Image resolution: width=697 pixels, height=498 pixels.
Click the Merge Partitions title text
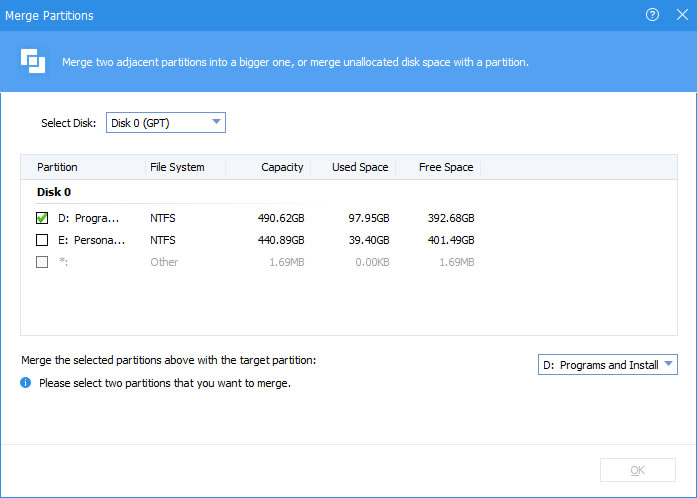click(49, 16)
